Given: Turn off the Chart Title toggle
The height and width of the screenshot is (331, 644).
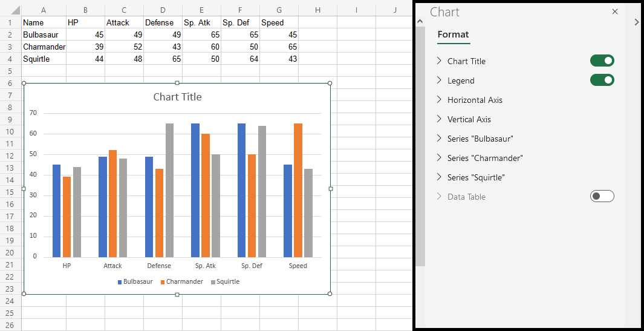Looking at the screenshot, I should pos(602,61).
